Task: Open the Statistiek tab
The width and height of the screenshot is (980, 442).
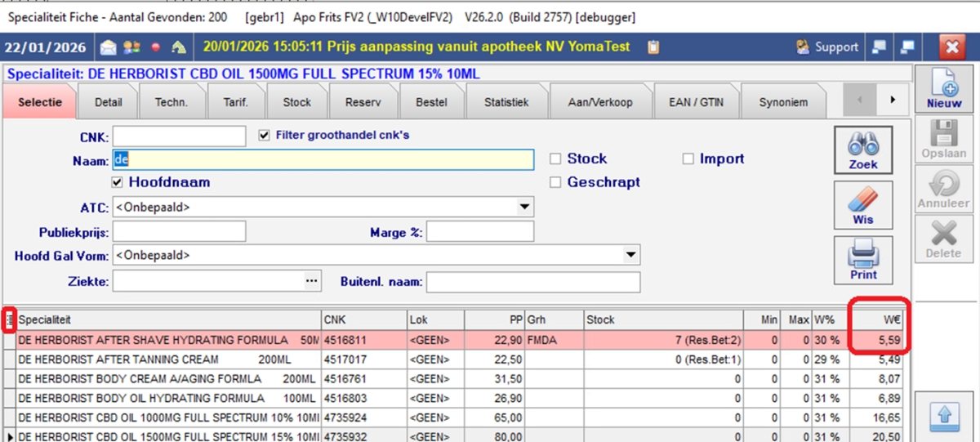Action: pos(506,102)
